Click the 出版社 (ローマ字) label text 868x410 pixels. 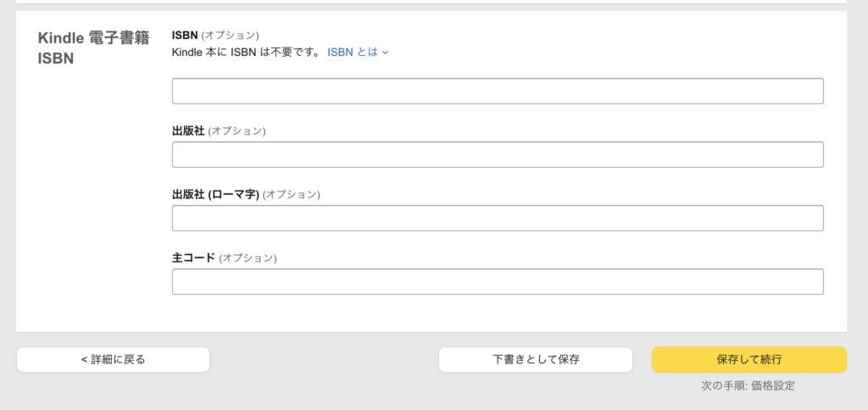[216, 195]
